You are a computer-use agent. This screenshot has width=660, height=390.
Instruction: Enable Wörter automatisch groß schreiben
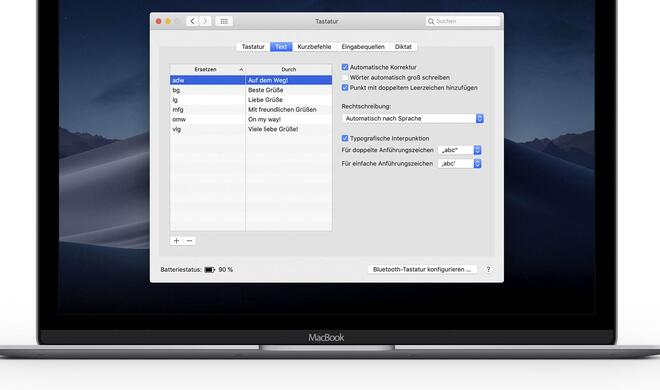pos(345,77)
